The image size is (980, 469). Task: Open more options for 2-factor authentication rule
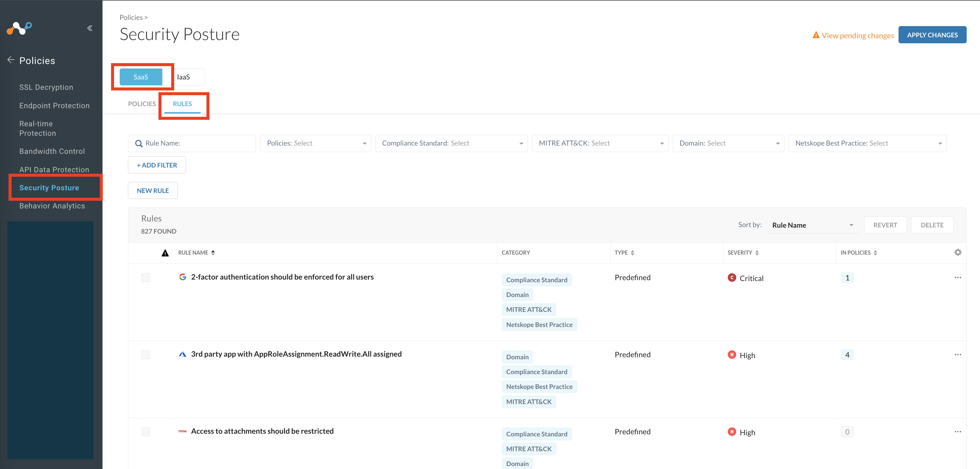[957, 277]
